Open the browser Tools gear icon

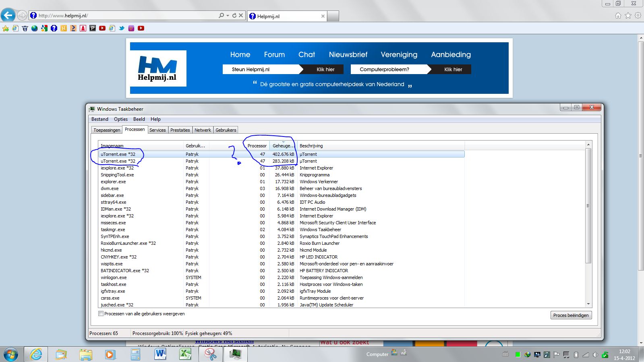coord(638,16)
